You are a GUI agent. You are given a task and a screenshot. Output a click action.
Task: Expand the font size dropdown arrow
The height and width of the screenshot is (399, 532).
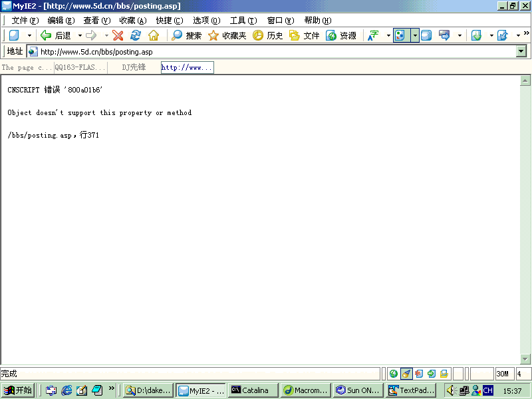[388, 35]
